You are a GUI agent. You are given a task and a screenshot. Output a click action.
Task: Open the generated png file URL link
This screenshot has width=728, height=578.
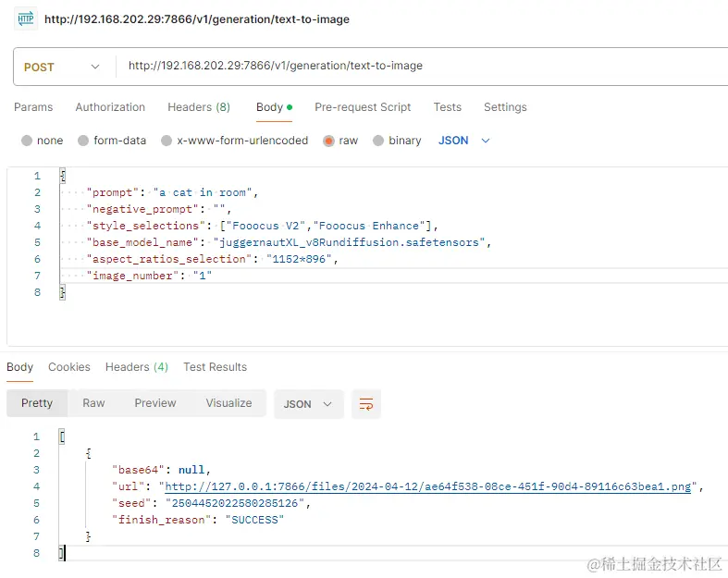point(428,486)
